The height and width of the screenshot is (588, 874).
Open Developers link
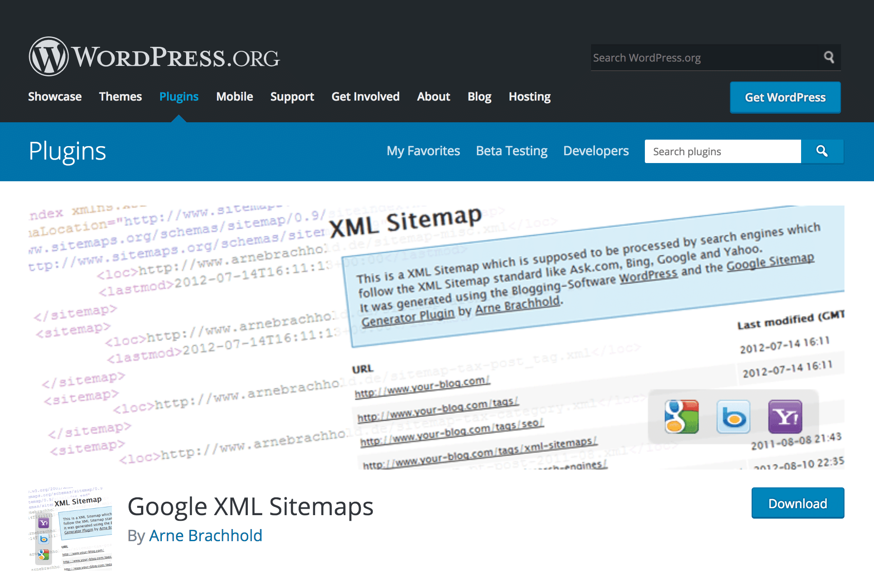coord(596,151)
